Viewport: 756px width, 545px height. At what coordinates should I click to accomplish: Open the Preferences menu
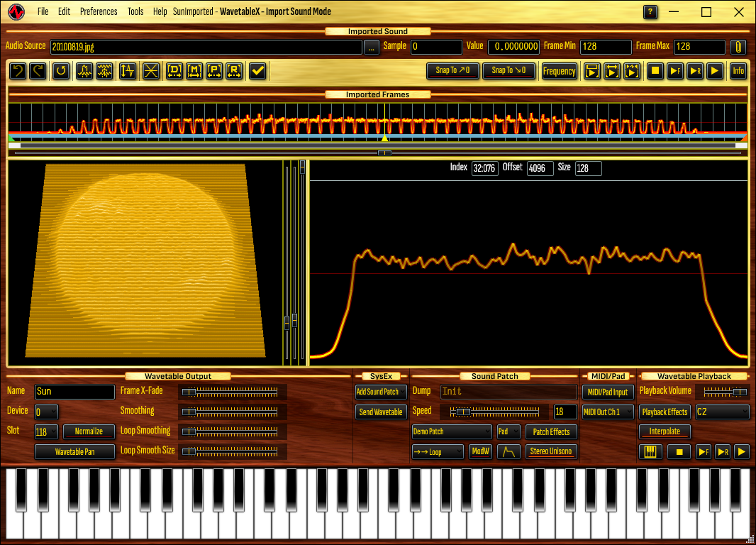click(x=99, y=11)
